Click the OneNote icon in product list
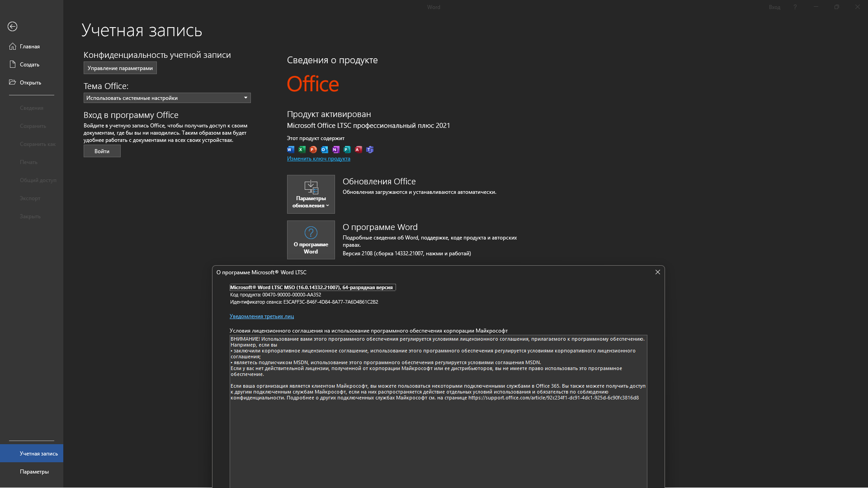The height and width of the screenshot is (488, 868). coord(336,150)
